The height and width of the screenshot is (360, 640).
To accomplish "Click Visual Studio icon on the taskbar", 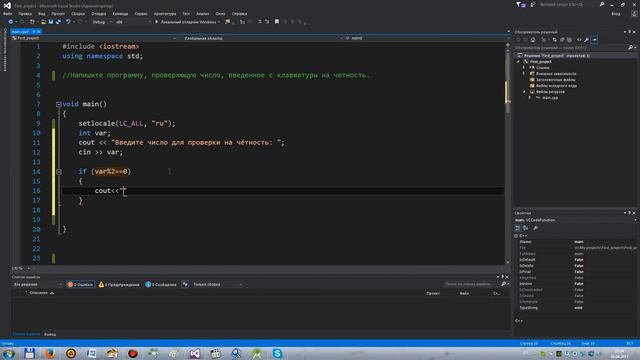I will click(195, 353).
